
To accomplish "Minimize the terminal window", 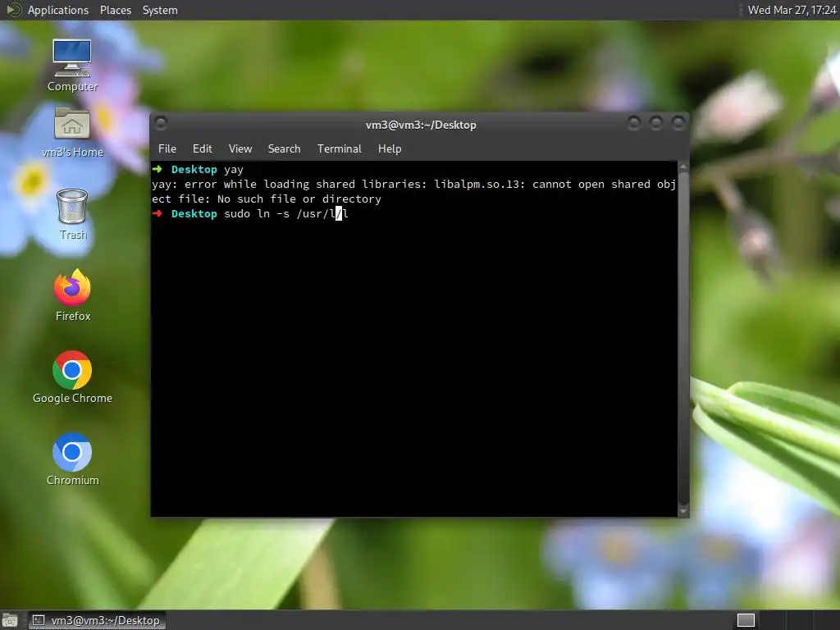I will [x=634, y=124].
